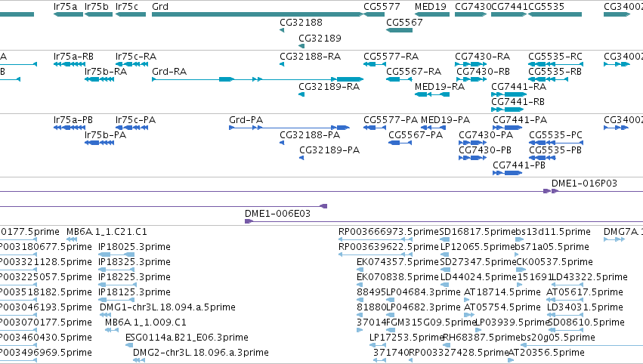
Task: Click the CG5577 gene glyph
Action: (x=374, y=14)
